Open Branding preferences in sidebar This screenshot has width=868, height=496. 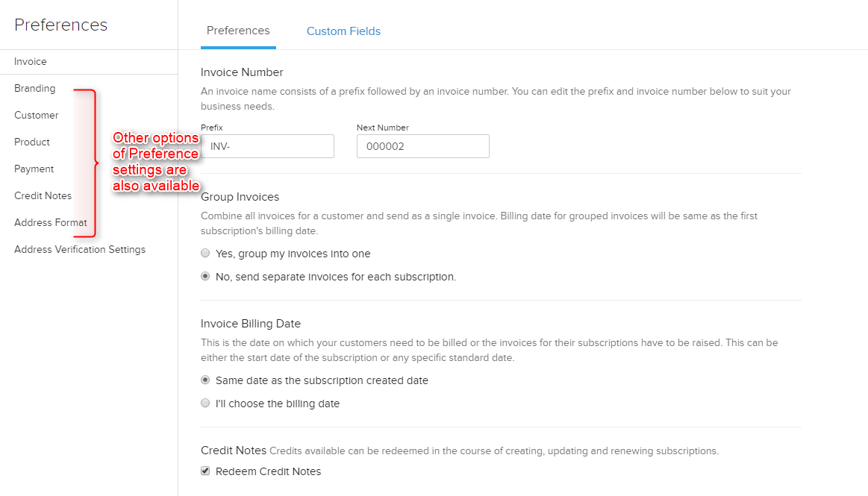35,88
